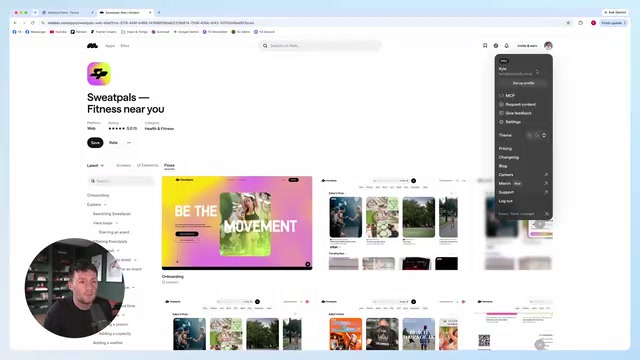The width and height of the screenshot is (640, 360).
Task: Open Changelog from the profile menu
Action: 509,157
